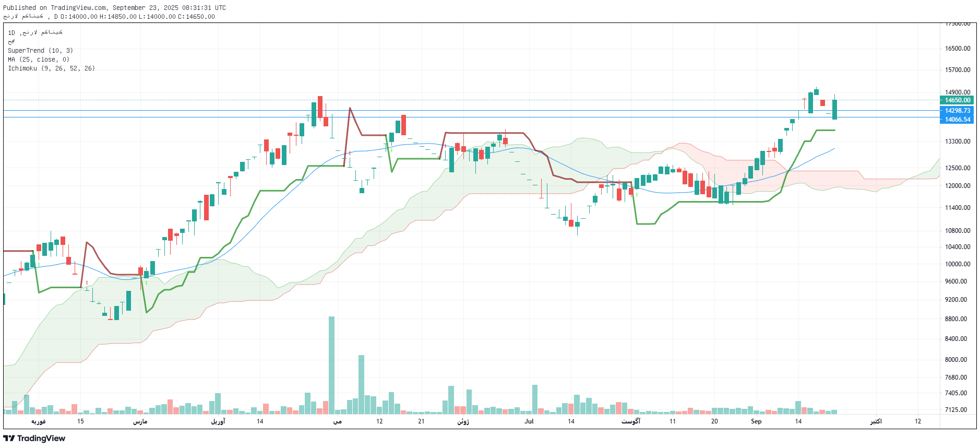Click the 1D symbol title in chart legend
The image size is (980, 448).
(35, 32)
